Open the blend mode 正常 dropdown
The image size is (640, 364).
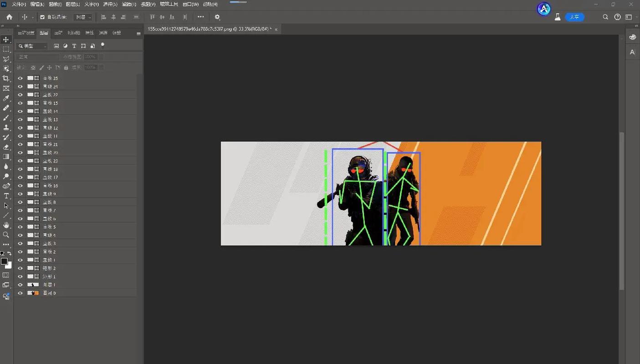(38, 57)
